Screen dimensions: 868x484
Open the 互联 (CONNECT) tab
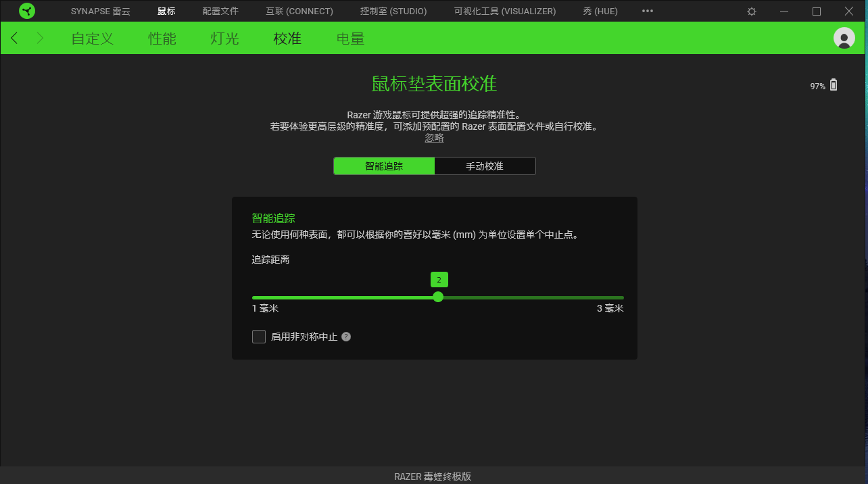pyautogui.click(x=299, y=11)
